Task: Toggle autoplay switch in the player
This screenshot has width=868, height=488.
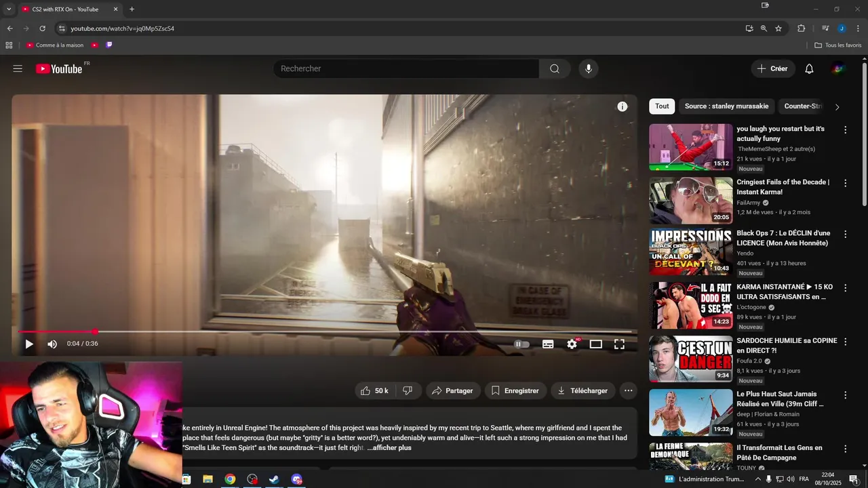Action: [521, 344]
